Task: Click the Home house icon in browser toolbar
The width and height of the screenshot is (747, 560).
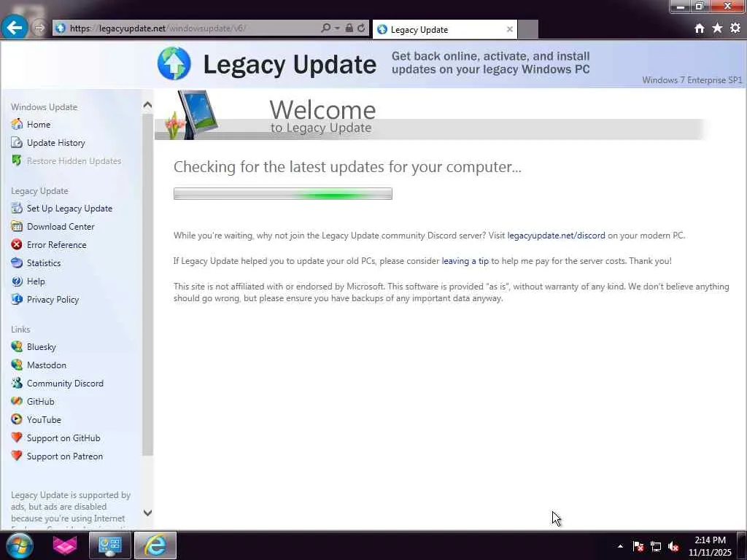Action: [699, 28]
